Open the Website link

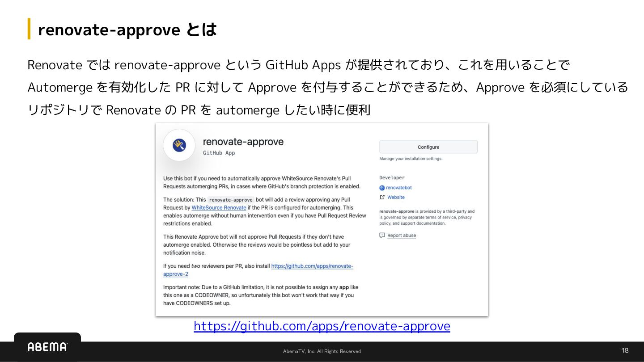[396, 197]
